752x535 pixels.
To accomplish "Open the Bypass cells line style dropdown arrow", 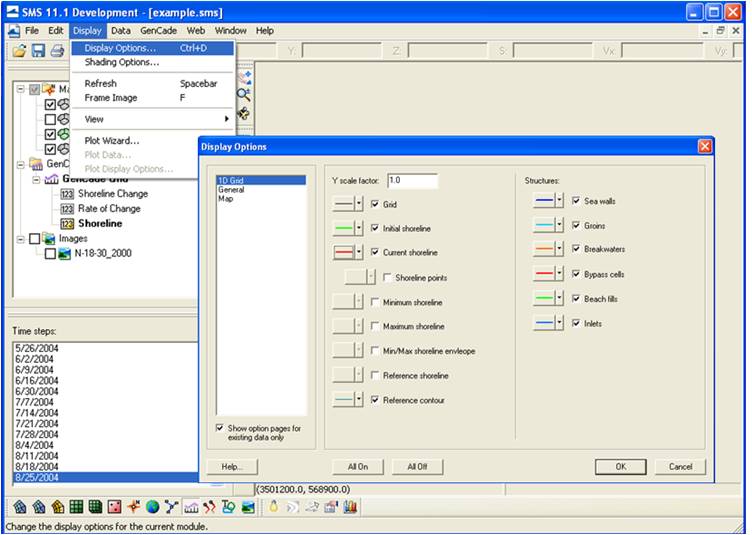I will tap(559, 274).
